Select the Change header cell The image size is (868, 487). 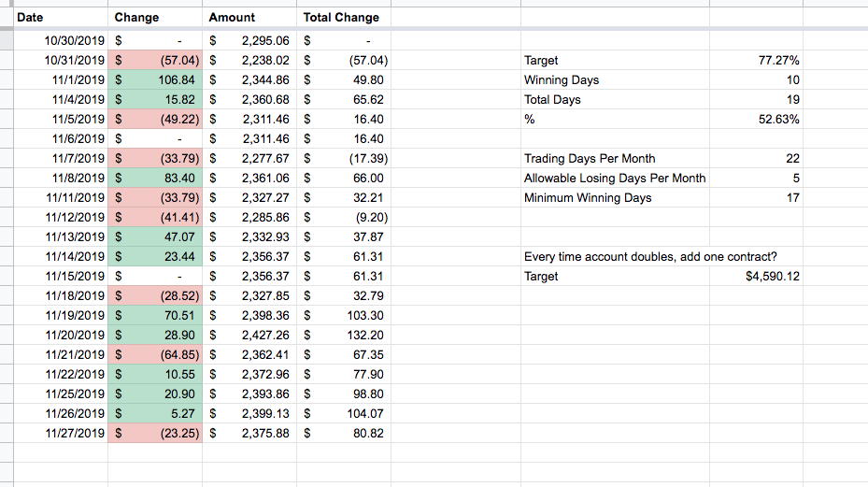tap(155, 17)
